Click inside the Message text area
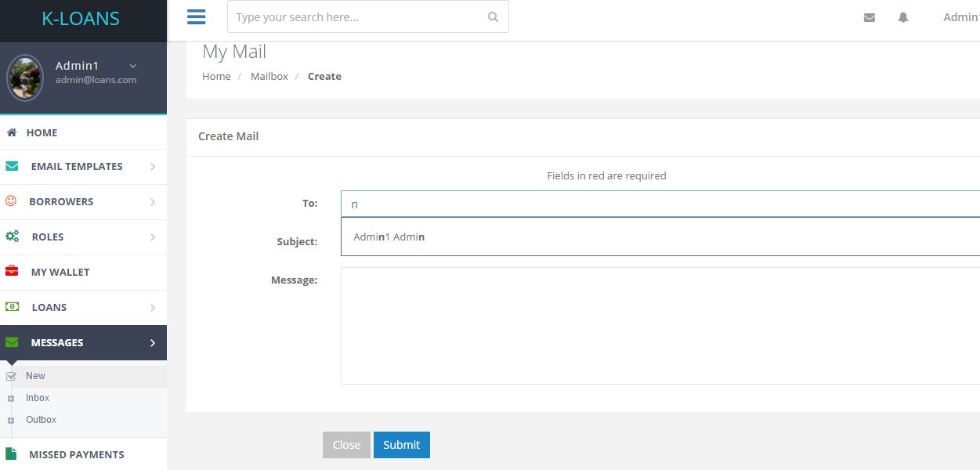Screen dimensions: 980x470 tap(658, 326)
